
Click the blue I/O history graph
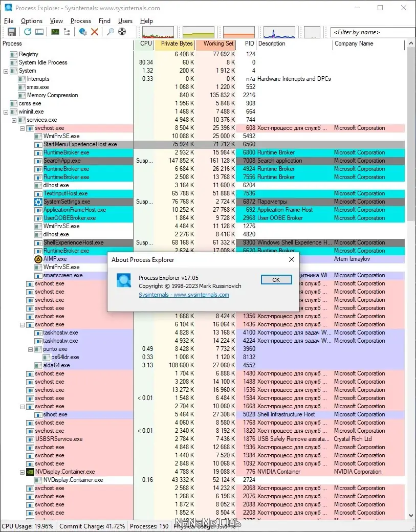pos(279,32)
